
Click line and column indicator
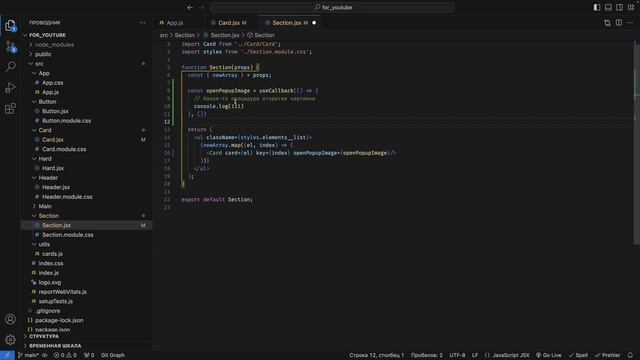pos(376,355)
